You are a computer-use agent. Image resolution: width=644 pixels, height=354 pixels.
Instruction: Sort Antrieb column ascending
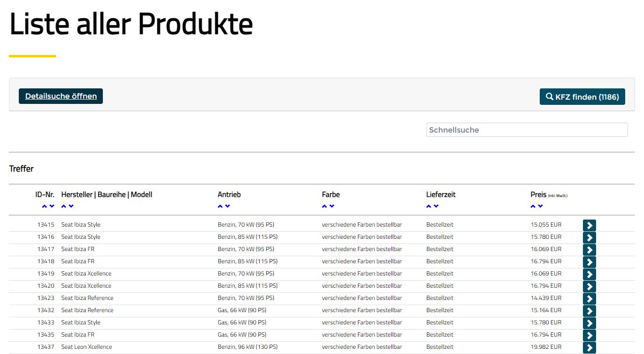pos(220,206)
